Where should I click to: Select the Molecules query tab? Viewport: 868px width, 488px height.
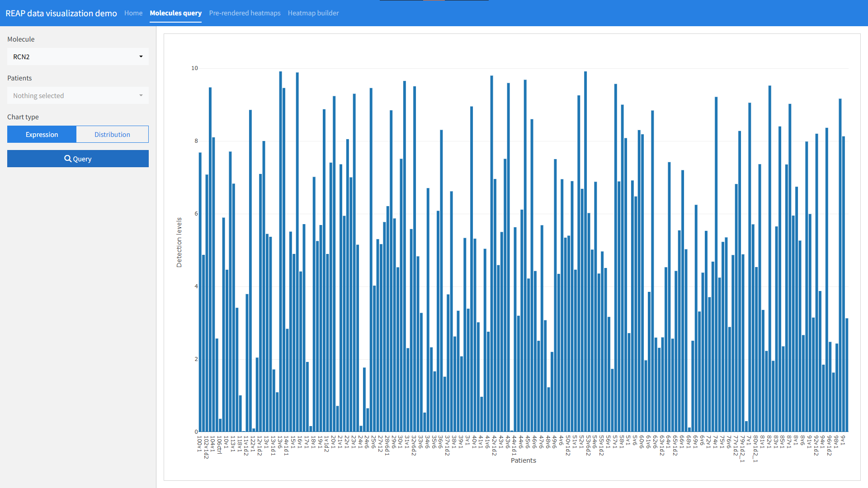175,13
